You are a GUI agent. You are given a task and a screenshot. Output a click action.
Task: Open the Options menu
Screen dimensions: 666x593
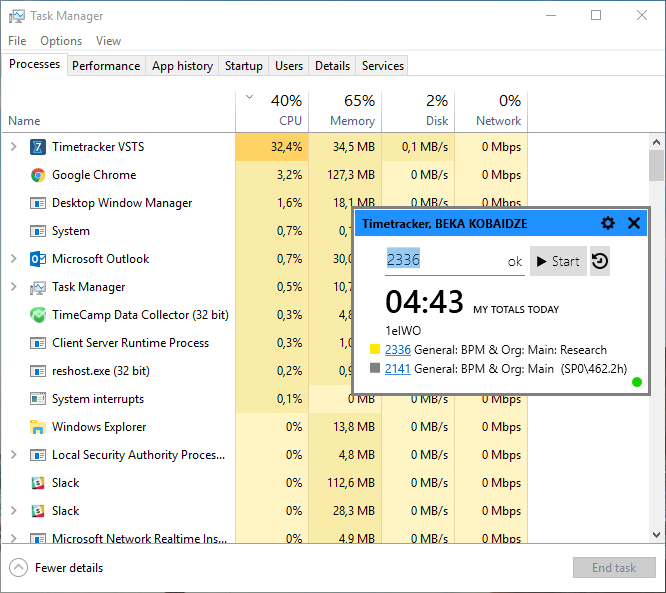point(61,41)
